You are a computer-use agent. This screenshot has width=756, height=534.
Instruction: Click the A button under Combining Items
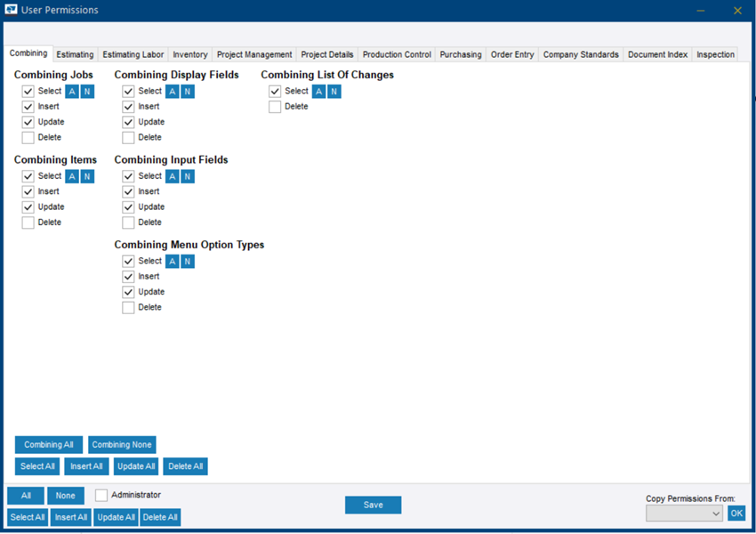[72, 176]
